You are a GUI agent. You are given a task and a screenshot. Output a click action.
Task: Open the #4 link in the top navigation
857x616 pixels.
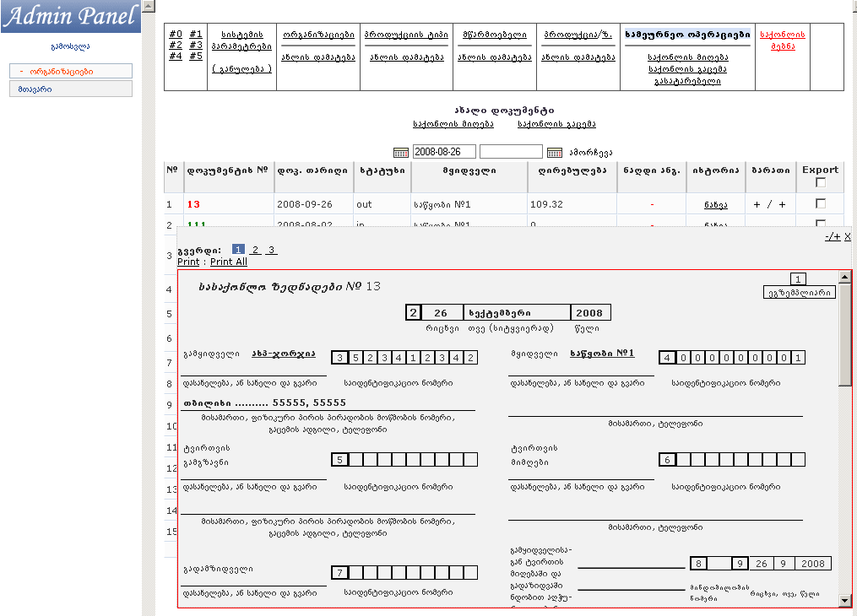coord(176,57)
